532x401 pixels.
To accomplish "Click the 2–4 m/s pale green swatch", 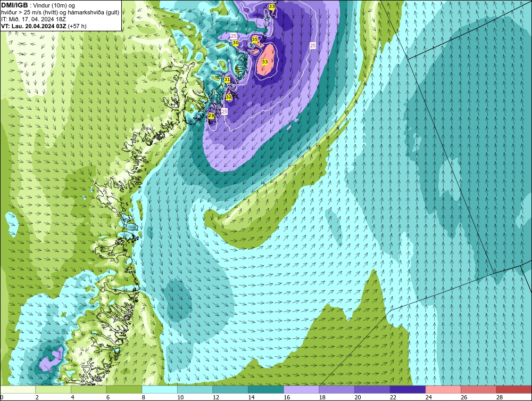I will coord(53,389).
